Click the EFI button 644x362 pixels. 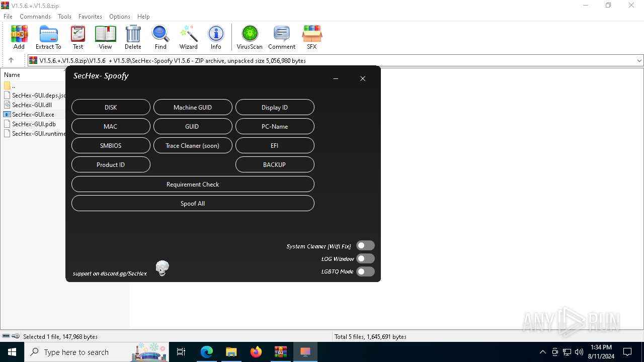coord(275,145)
